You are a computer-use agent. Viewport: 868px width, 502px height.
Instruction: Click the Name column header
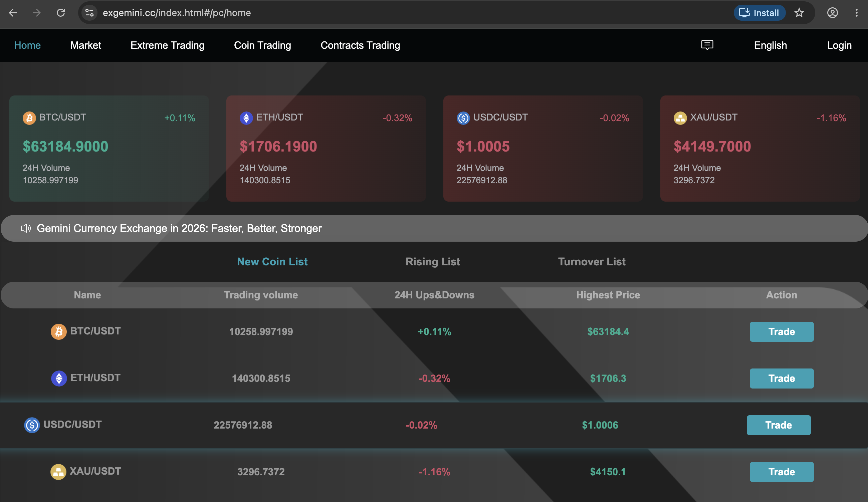pyautogui.click(x=87, y=295)
